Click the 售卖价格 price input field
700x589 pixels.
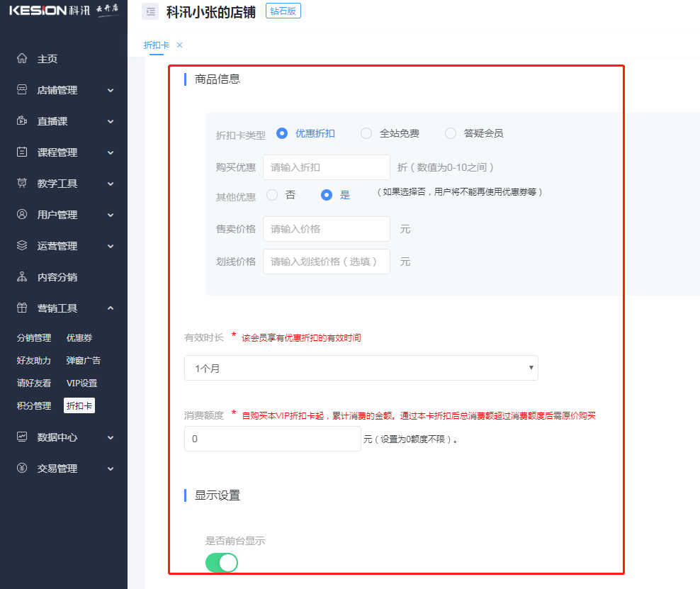pos(326,228)
